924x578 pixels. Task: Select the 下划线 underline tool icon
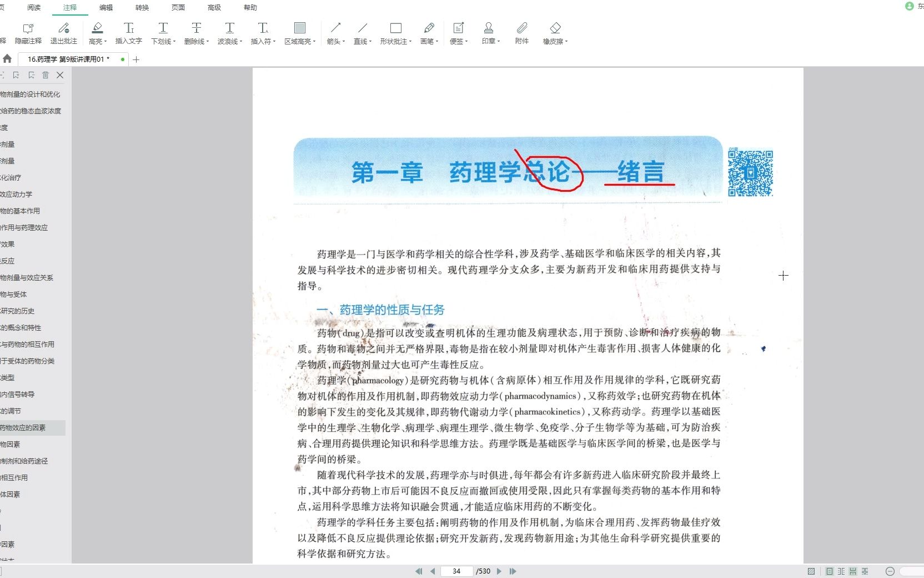point(163,28)
